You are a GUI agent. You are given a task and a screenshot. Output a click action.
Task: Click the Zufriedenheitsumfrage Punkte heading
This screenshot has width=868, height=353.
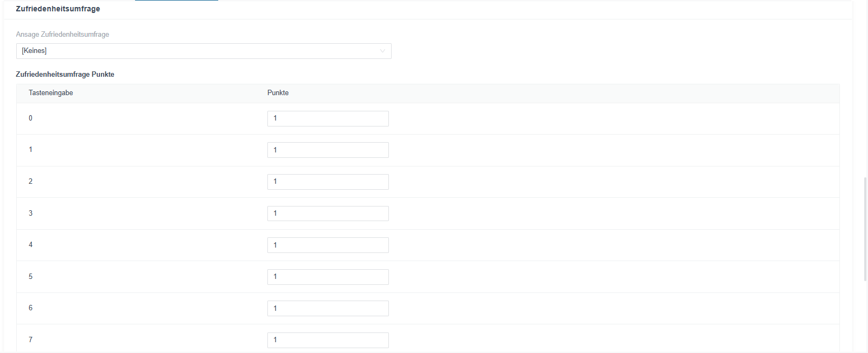(x=65, y=75)
